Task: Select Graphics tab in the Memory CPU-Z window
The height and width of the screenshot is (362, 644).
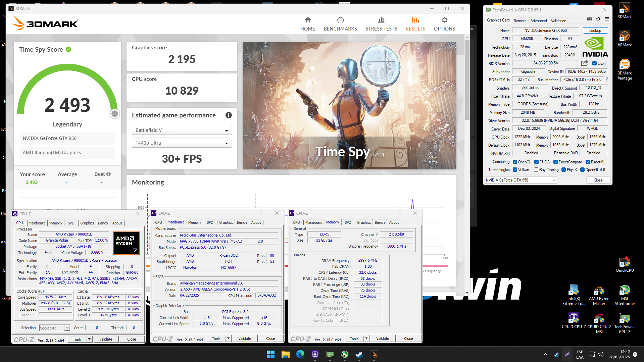Action: click(x=364, y=222)
